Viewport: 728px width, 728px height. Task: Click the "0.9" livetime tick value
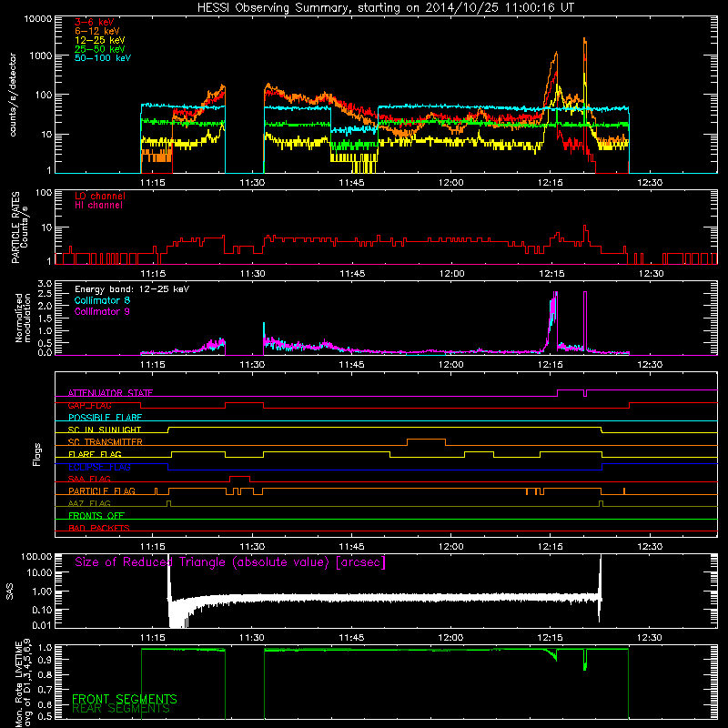[45, 659]
